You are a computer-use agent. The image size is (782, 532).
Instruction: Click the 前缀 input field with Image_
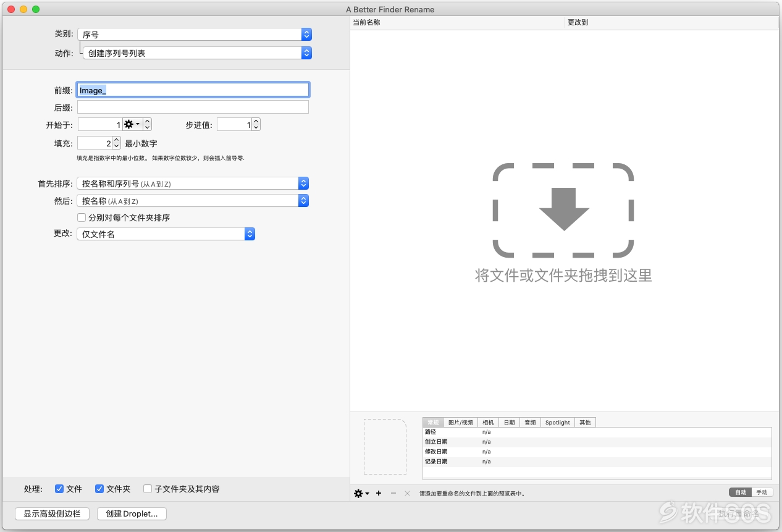tap(193, 90)
